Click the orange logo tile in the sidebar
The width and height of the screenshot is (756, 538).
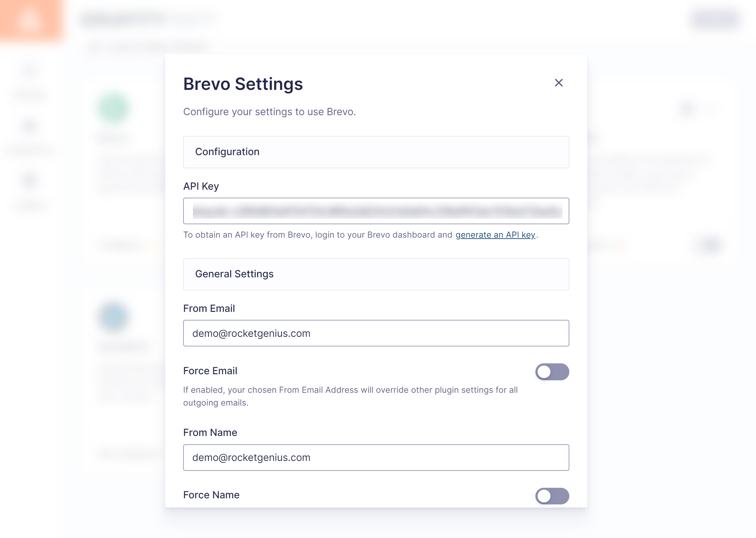tap(30, 20)
